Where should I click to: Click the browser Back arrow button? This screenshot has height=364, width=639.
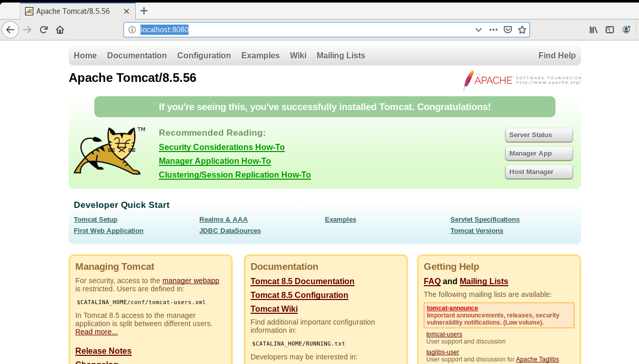point(10,30)
